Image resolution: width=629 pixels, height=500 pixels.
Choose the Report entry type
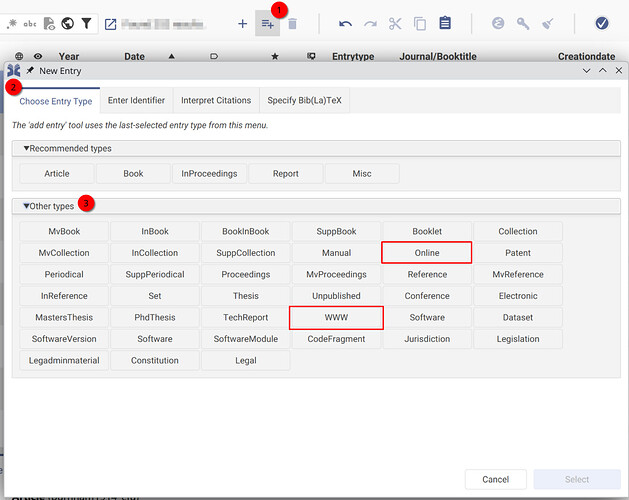point(286,174)
